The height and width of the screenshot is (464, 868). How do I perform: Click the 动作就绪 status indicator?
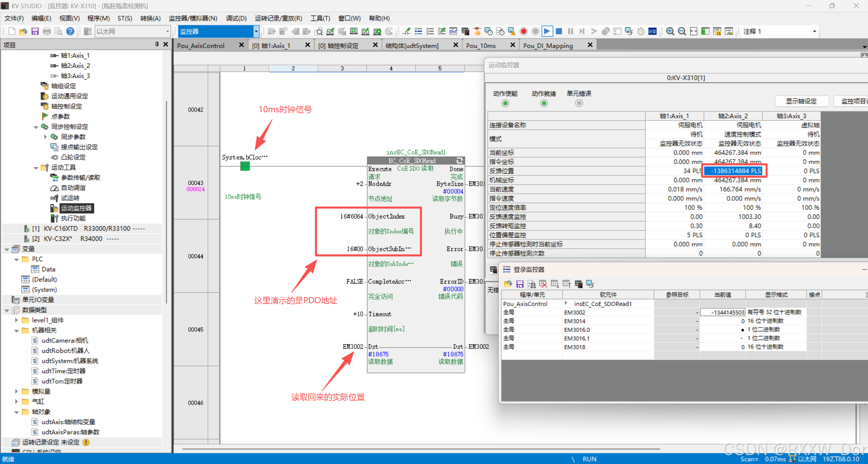[x=544, y=103]
